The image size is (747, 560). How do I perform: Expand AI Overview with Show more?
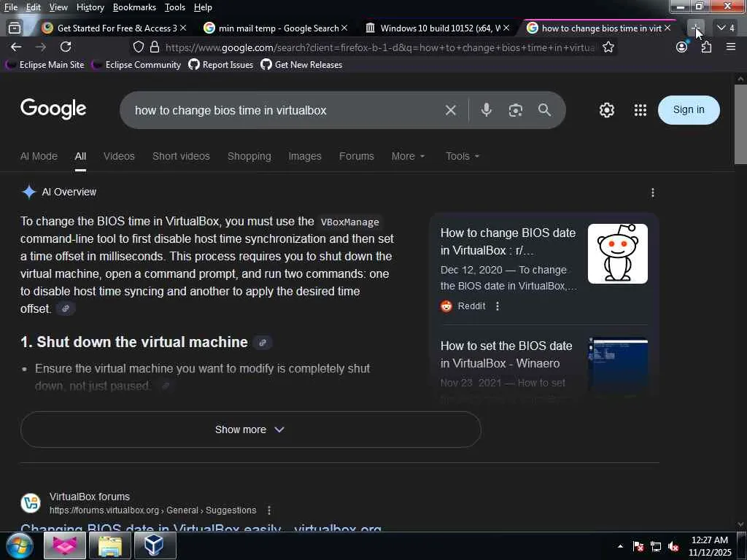(251, 429)
